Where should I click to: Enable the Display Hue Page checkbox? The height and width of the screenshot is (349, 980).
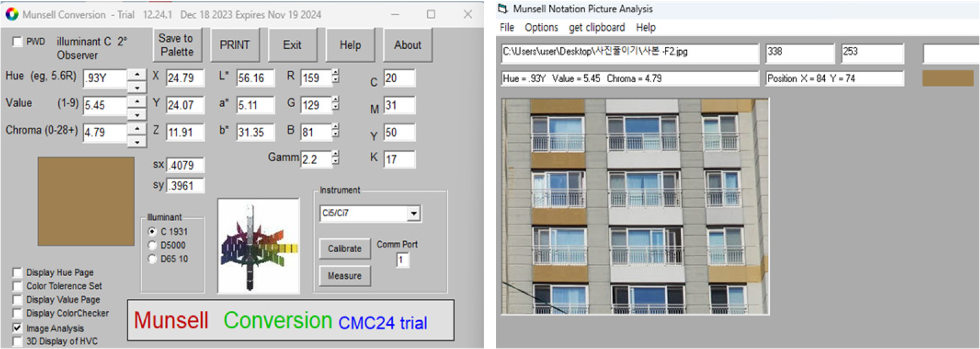pos(18,272)
